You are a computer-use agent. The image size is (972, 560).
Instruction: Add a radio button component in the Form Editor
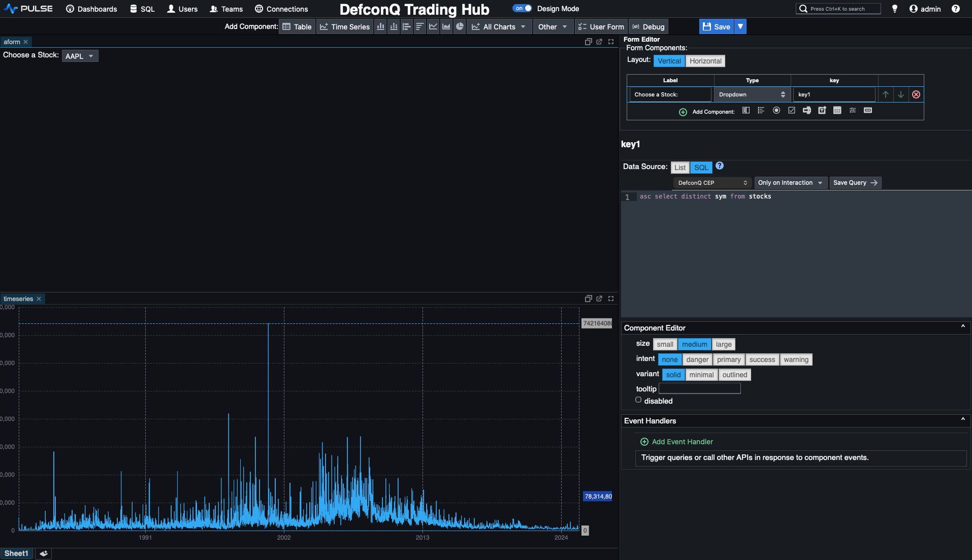point(776,110)
